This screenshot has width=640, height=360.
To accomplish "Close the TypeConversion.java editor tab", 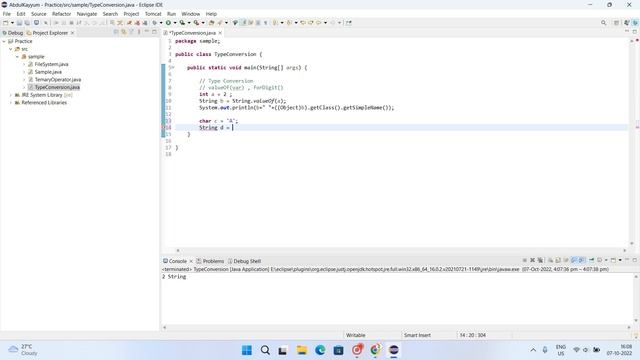I will pos(220,33).
